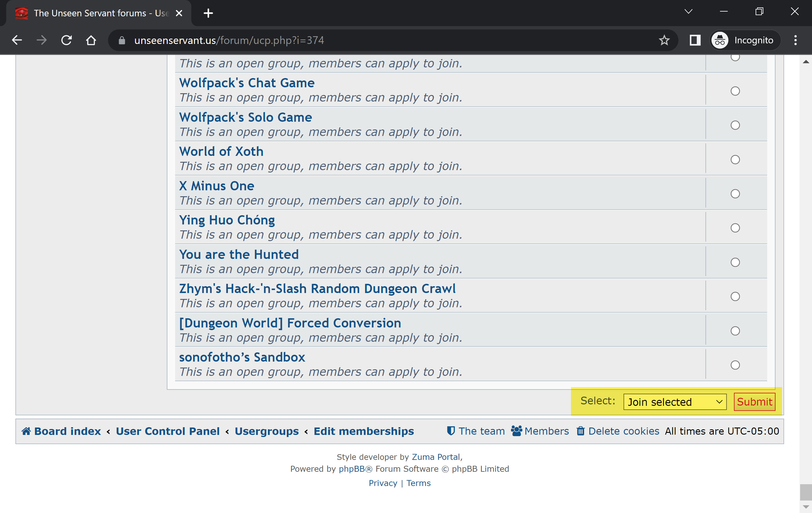Bookmark this page with the star icon
812x513 pixels.
point(664,40)
